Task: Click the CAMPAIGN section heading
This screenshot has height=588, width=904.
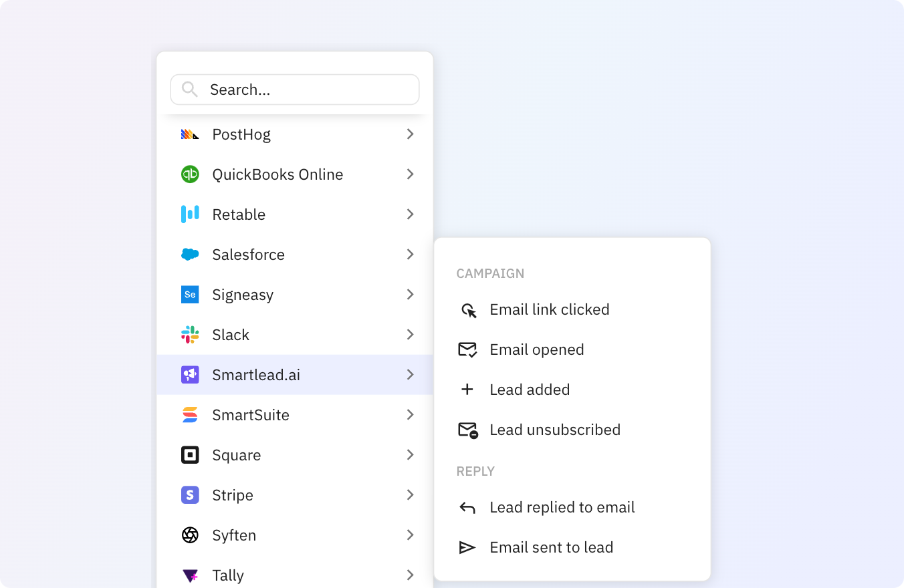Action: pos(490,273)
